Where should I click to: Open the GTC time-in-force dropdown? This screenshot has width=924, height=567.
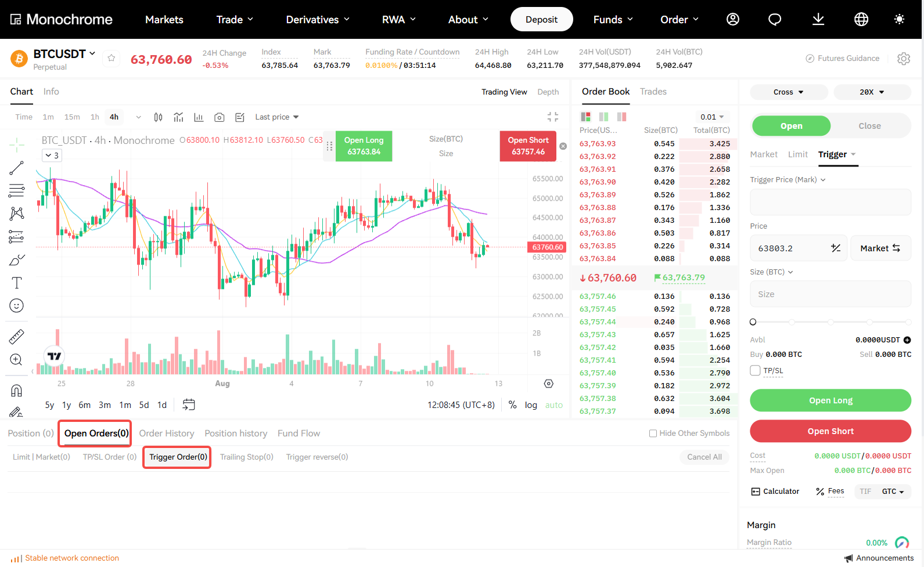click(x=893, y=492)
